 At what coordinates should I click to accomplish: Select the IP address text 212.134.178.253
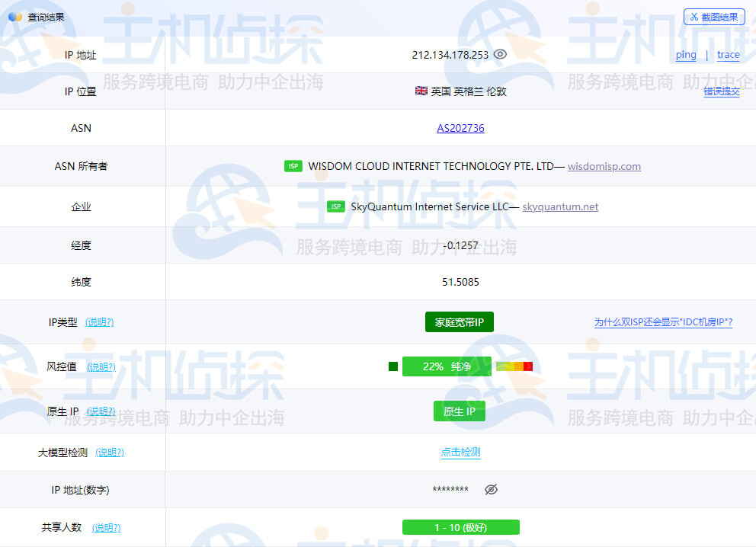(450, 55)
